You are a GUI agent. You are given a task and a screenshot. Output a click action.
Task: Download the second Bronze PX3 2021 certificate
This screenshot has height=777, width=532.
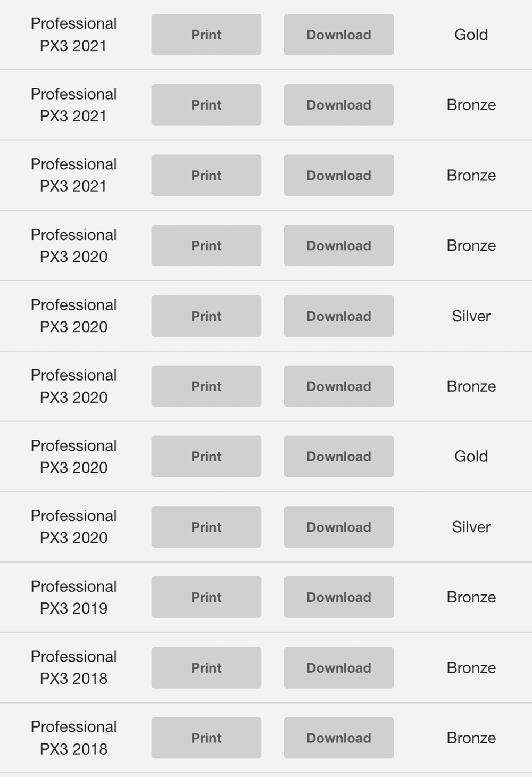[338, 175]
